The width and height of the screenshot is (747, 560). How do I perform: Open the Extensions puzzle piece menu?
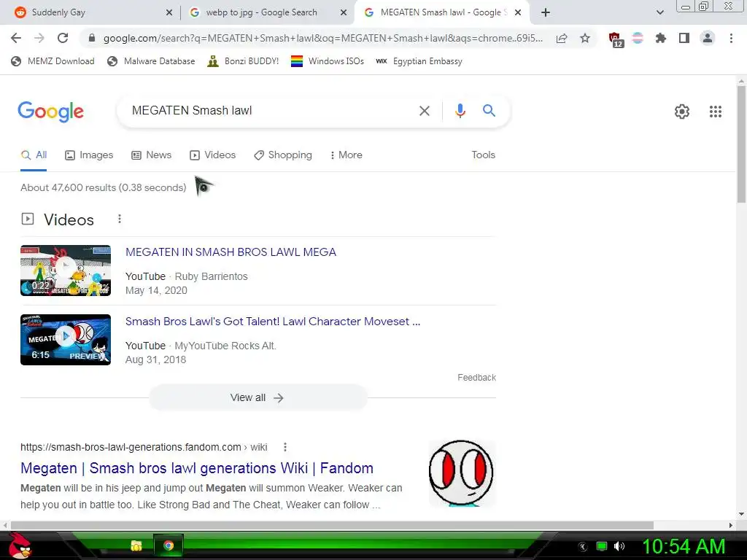tap(660, 38)
